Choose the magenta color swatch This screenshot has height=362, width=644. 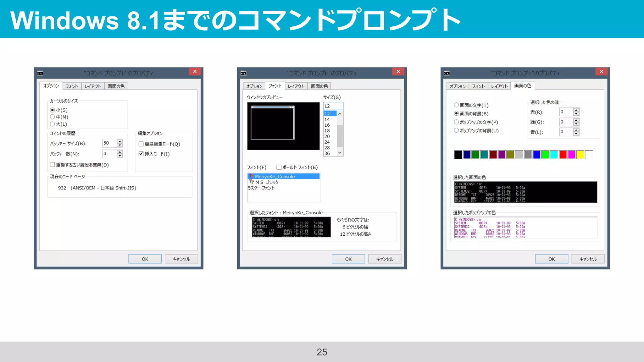point(572,155)
